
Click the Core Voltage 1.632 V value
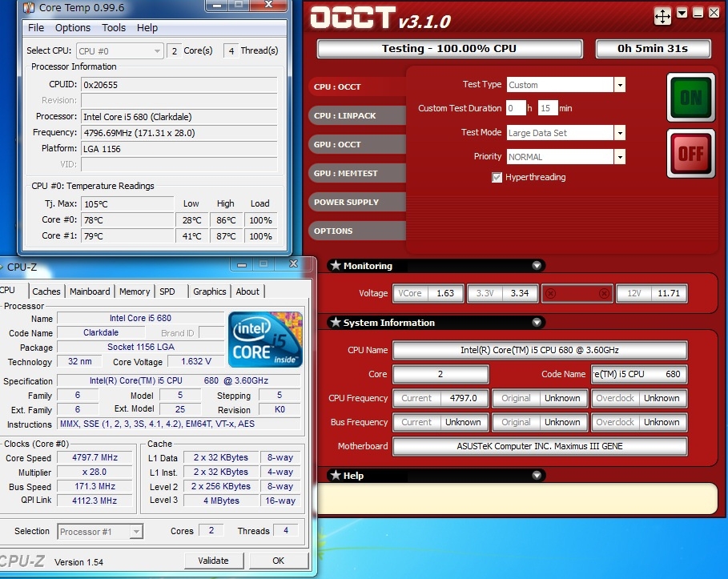coord(196,361)
